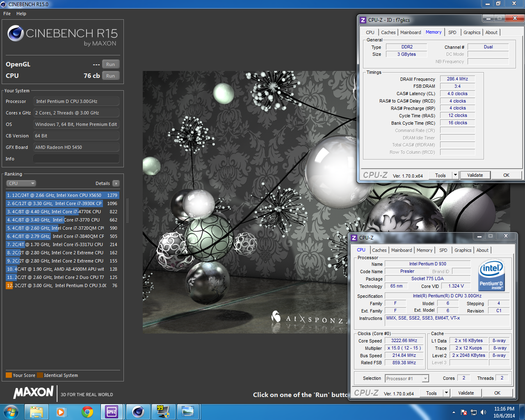525x420 pixels.
Task: Open network status tray icon
Action: point(474,412)
